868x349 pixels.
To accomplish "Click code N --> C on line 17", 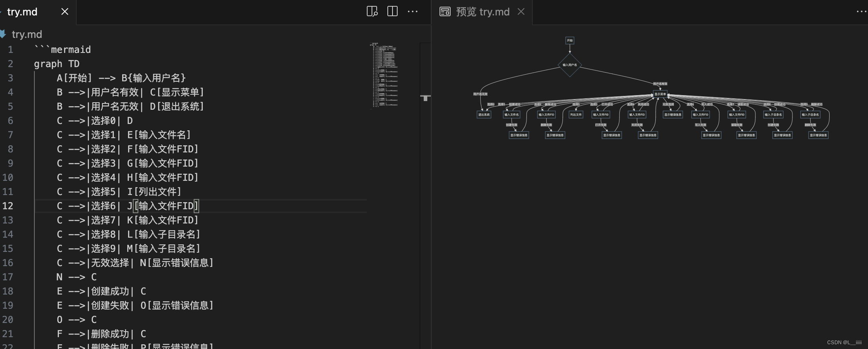I will pos(77,277).
